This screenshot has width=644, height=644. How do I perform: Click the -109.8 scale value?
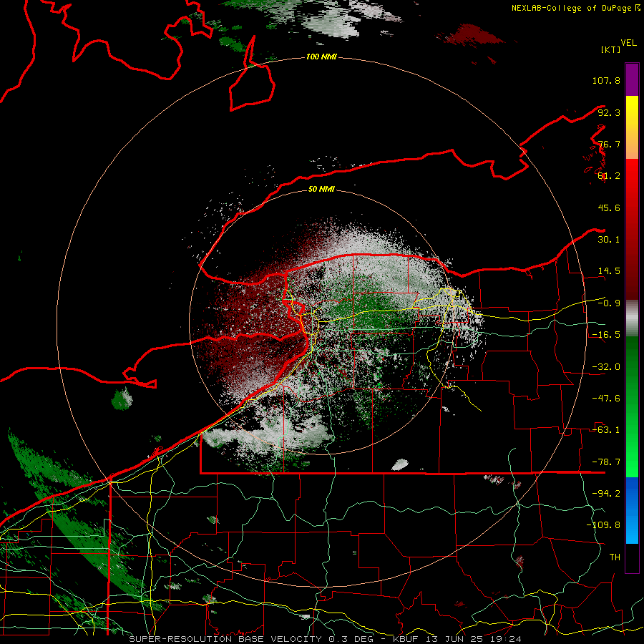[x=604, y=525]
